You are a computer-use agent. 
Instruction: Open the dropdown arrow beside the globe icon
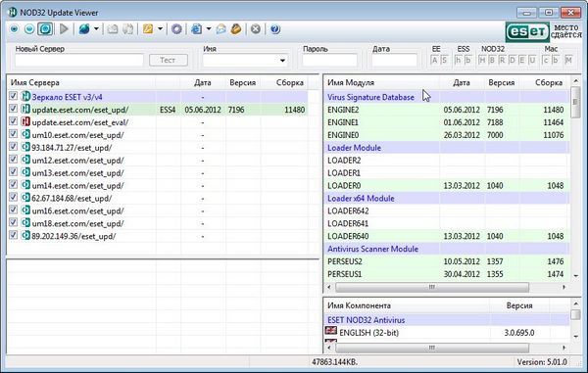click(x=96, y=28)
